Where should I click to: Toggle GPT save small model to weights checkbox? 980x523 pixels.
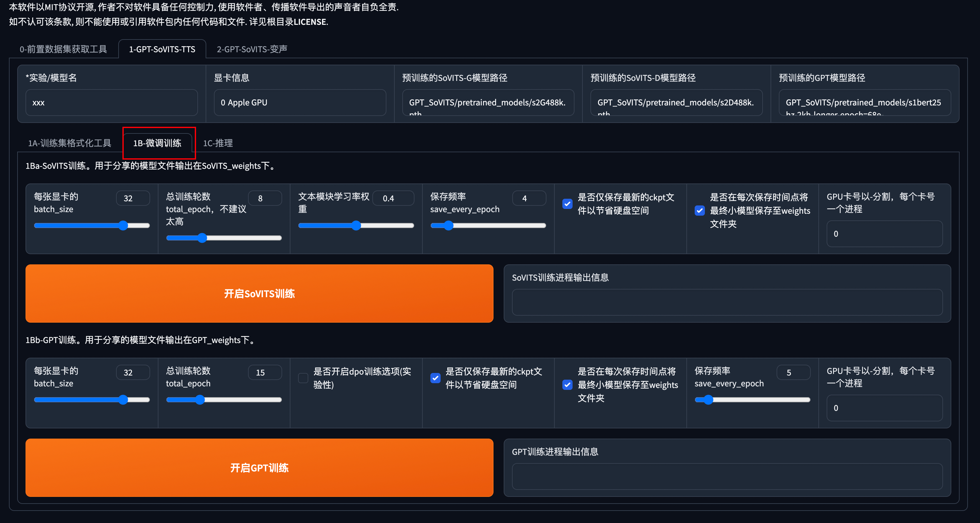coord(567,385)
